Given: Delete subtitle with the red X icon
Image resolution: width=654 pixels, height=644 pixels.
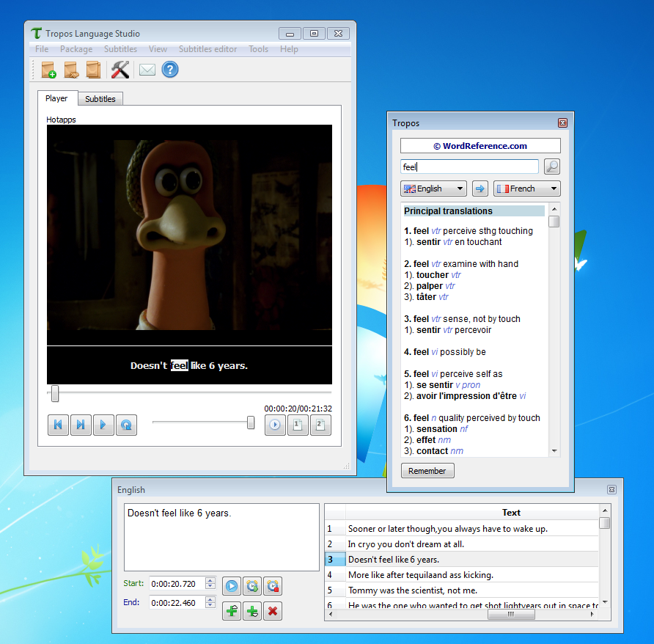Looking at the screenshot, I should pos(273,612).
